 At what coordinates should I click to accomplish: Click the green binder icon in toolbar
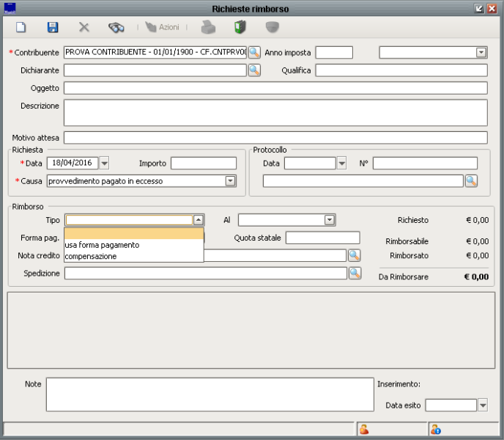(240, 27)
